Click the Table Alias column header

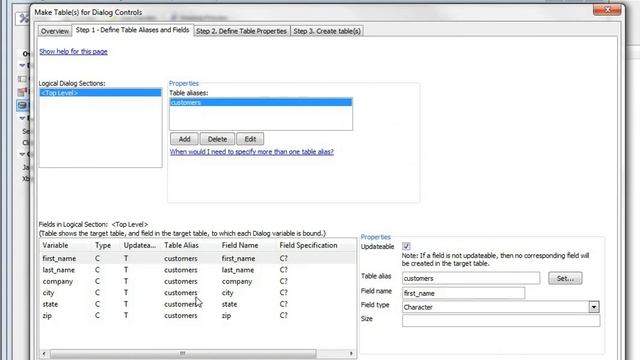point(181,245)
